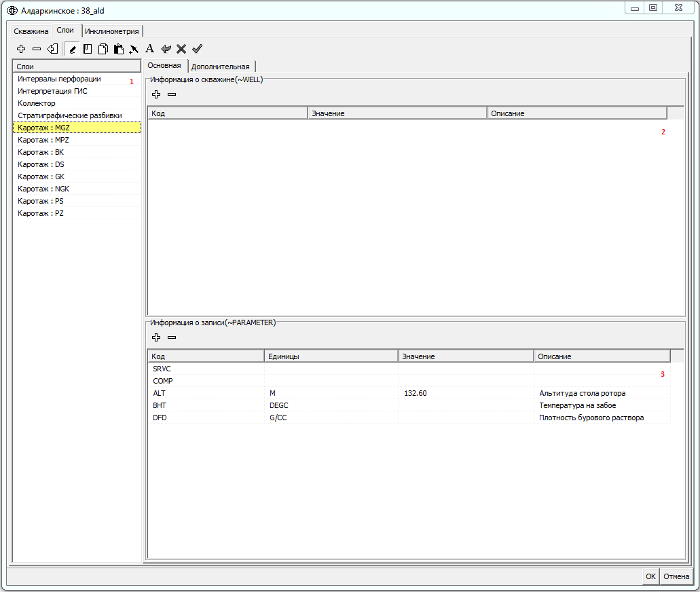Open the Дополнительная sub-tab

point(221,67)
